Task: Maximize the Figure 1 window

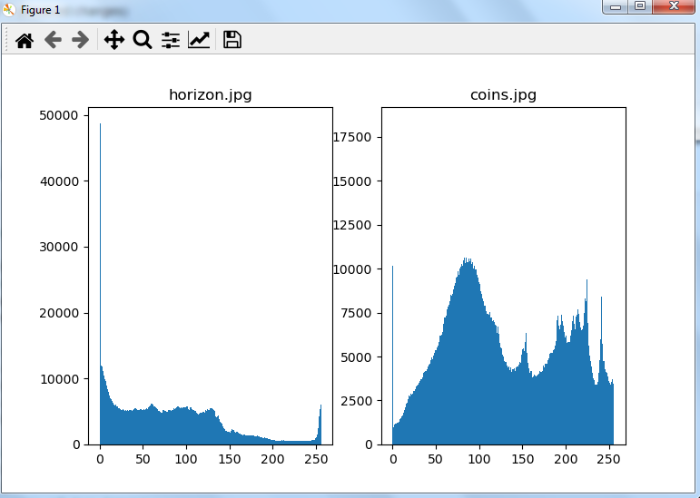Action: (x=640, y=7)
